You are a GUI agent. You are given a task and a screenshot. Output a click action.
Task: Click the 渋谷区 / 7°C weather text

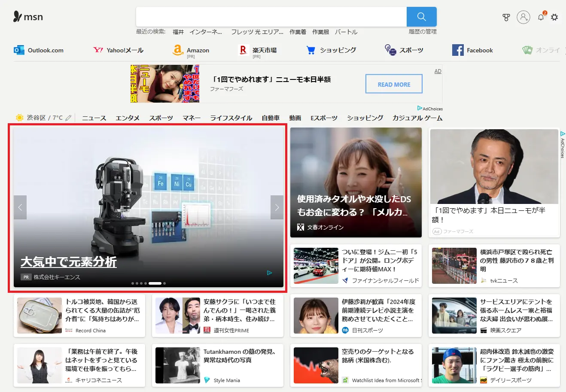(45, 118)
